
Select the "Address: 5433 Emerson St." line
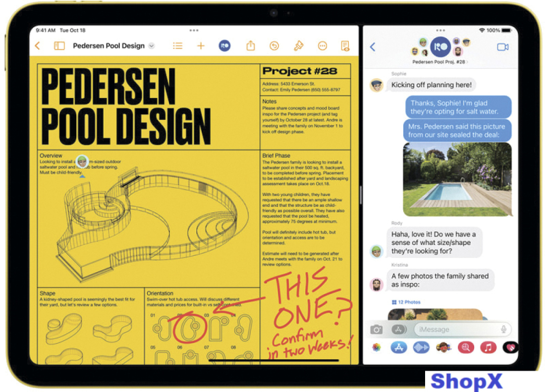tap(288, 84)
